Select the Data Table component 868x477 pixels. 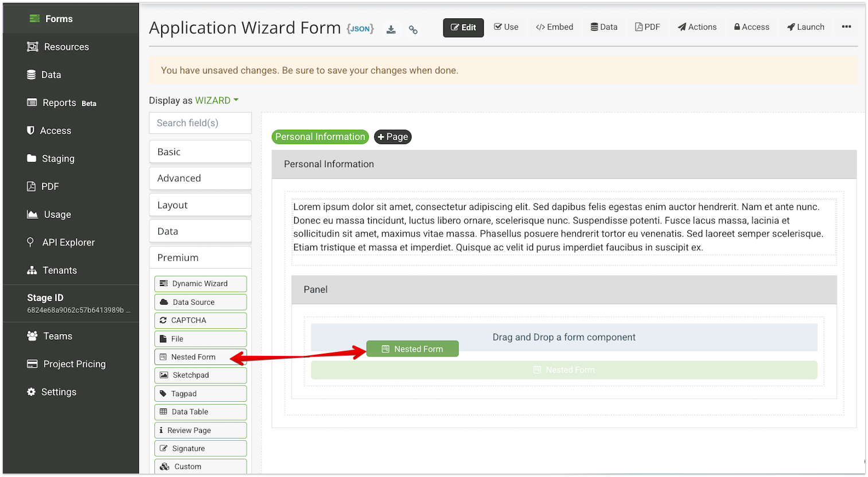[x=200, y=412]
